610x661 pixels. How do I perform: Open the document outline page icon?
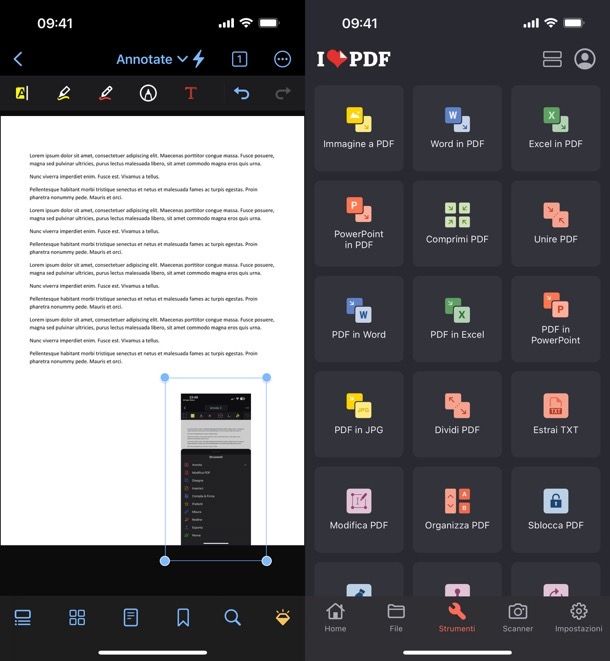pyautogui.click(x=131, y=618)
